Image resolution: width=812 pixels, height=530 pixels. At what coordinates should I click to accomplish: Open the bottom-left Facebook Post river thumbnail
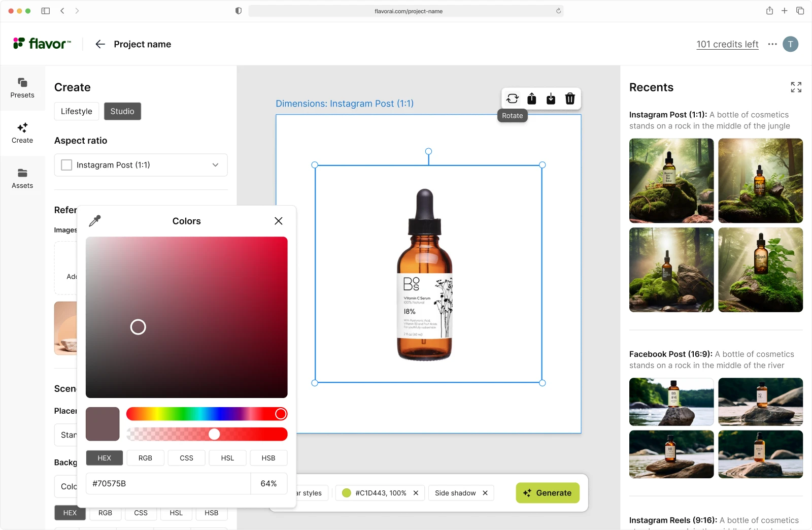click(671, 454)
